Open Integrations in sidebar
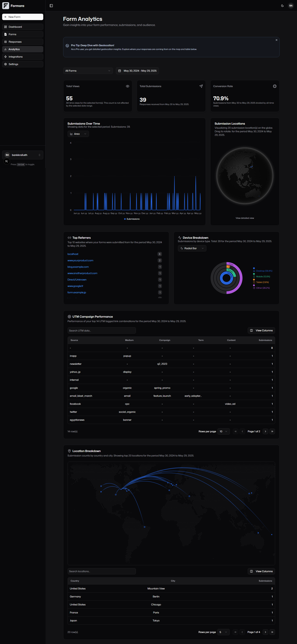297x644 pixels. pos(23,57)
